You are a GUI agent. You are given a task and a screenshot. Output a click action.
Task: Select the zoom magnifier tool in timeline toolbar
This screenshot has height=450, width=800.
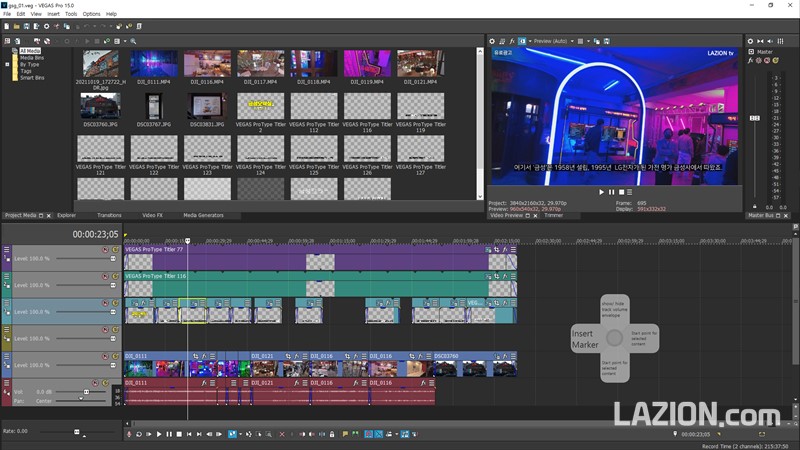tap(268, 434)
